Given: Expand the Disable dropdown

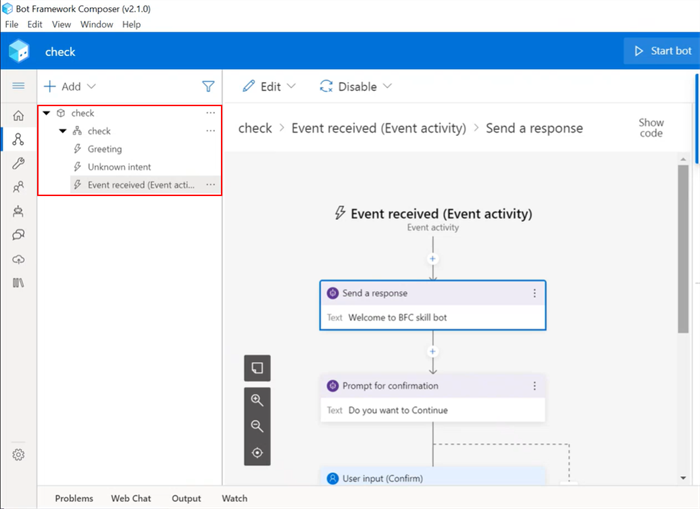Looking at the screenshot, I should 356,87.
